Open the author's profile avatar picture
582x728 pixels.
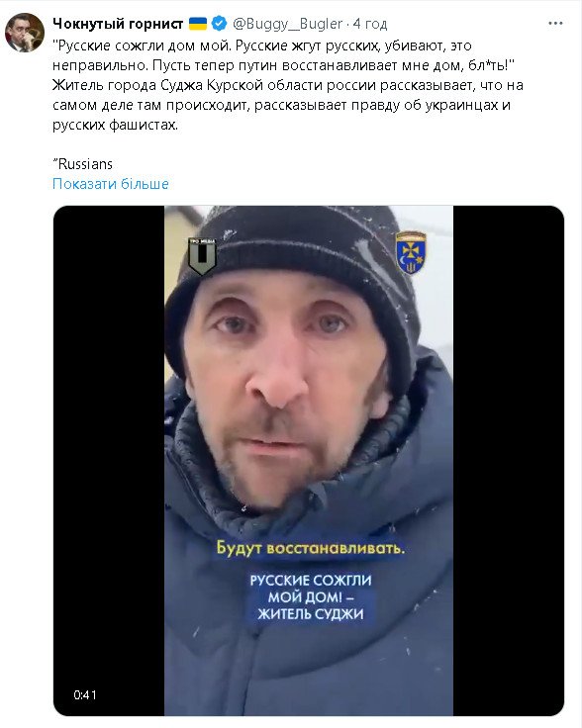25,33
